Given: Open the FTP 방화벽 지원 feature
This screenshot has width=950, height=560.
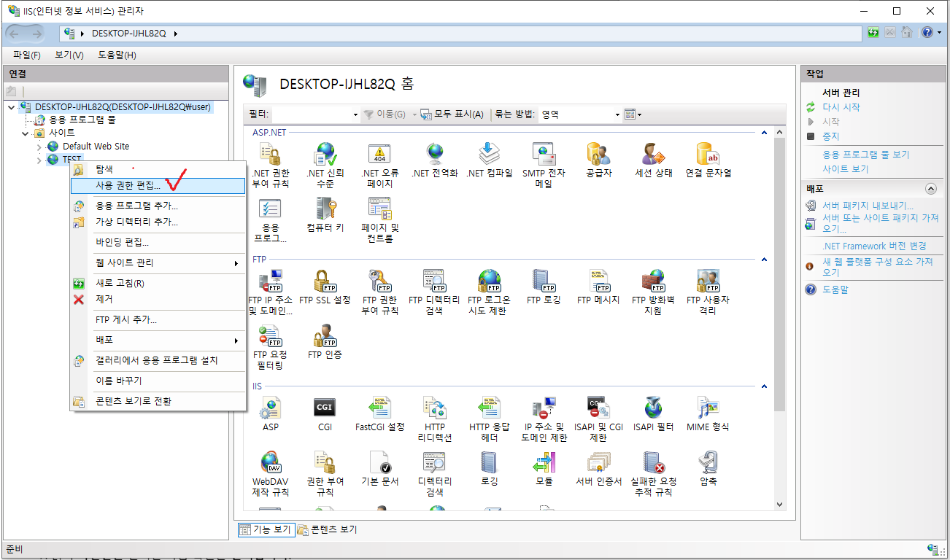Looking at the screenshot, I should pyautogui.click(x=653, y=292).
